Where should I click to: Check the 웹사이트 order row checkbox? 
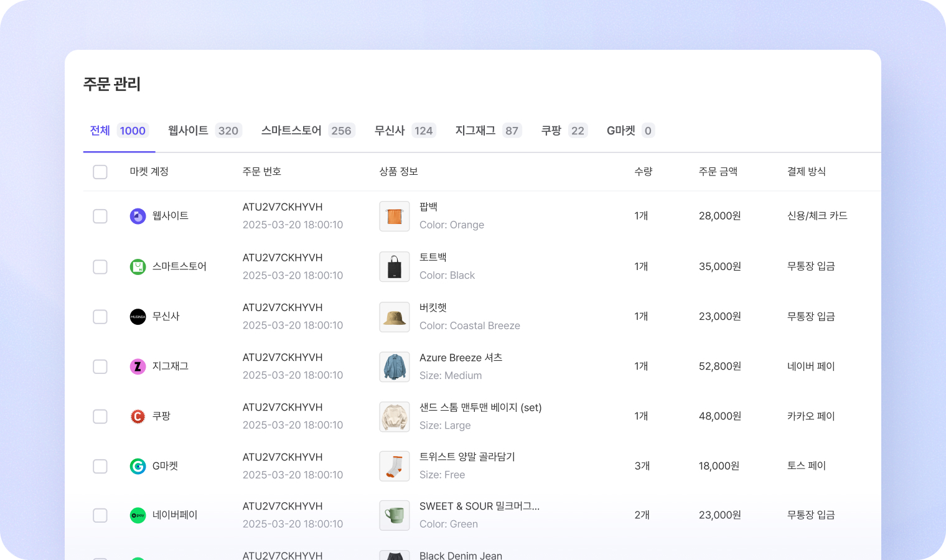pos(100,216)
